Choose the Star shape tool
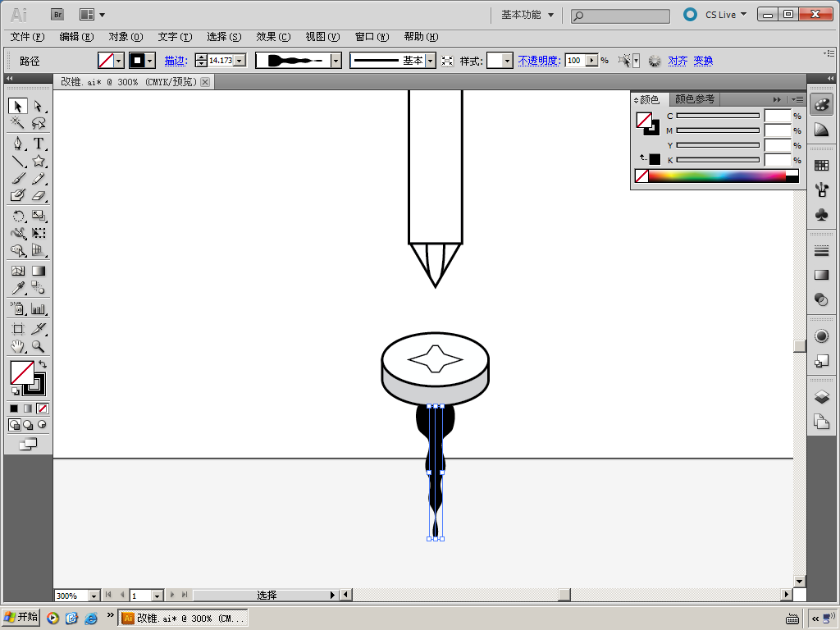The width and height of the screenshot is (840, 630). [x=39, y=162]
